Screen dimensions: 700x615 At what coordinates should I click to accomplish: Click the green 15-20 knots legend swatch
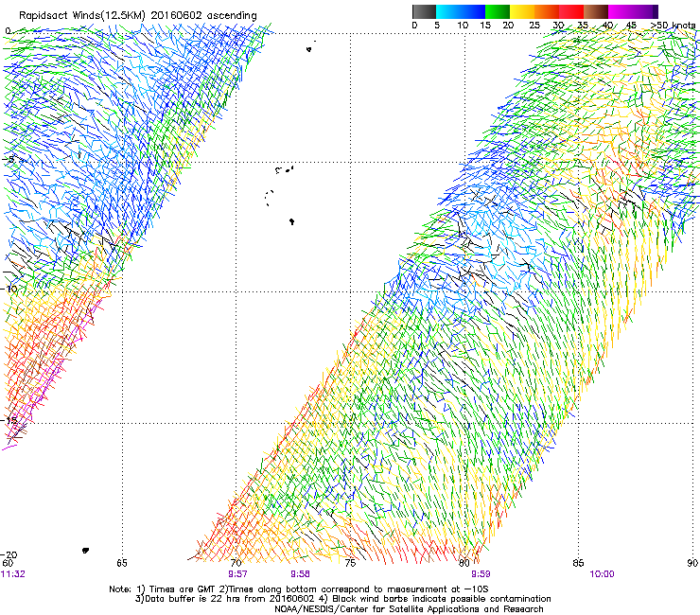pyautogui.click(x=498, y=11)
